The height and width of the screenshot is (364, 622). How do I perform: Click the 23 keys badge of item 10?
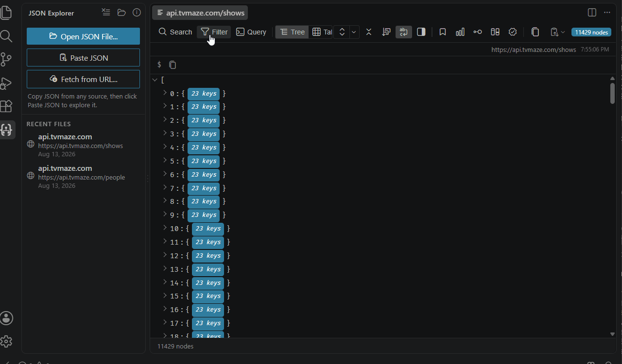[208, 228]
